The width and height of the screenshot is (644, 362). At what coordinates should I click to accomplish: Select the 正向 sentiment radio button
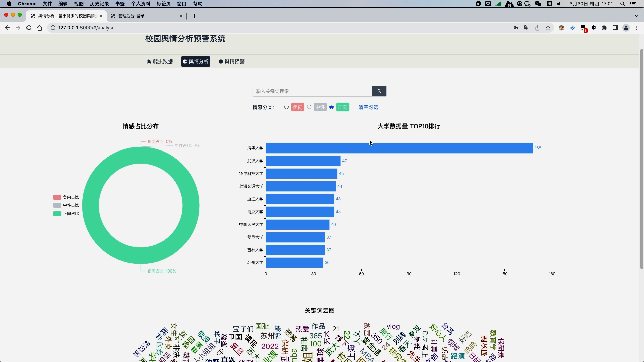331,107
